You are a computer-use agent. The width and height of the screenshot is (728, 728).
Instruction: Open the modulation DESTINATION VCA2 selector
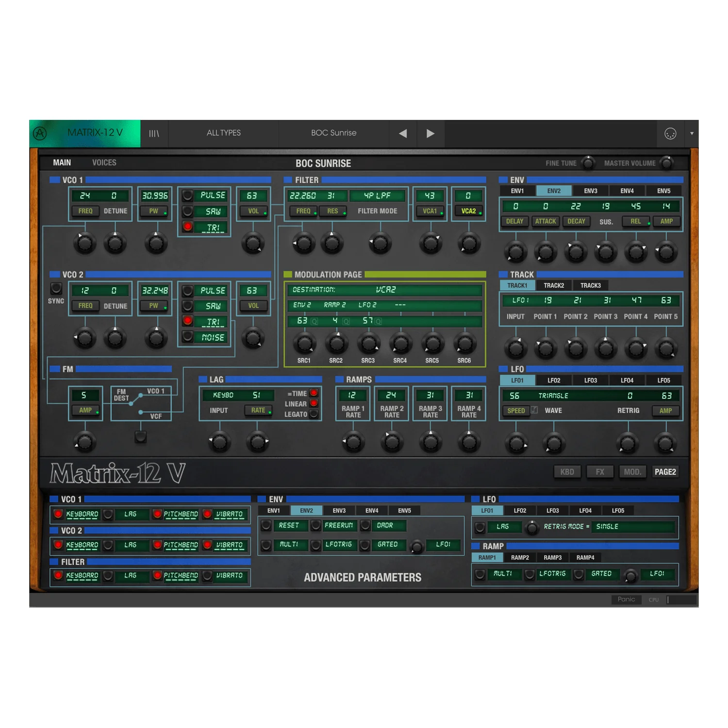pos(384,290)
